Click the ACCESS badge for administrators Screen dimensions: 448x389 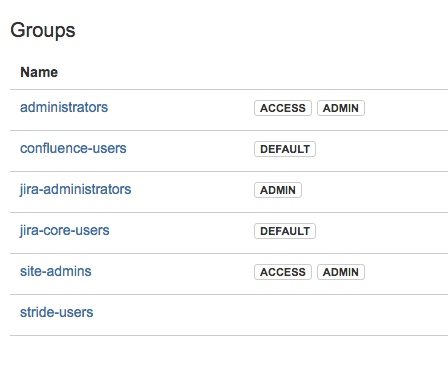[283, 108]
